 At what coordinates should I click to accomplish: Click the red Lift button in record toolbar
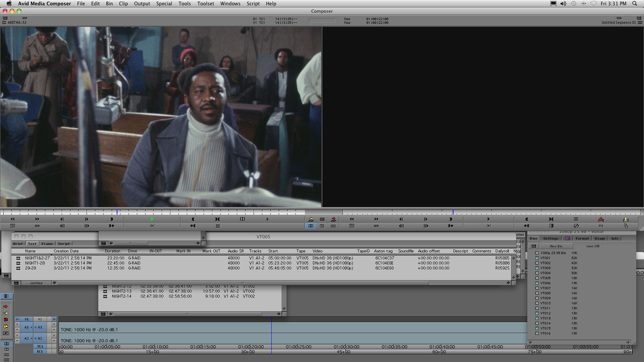coord(601,219)
